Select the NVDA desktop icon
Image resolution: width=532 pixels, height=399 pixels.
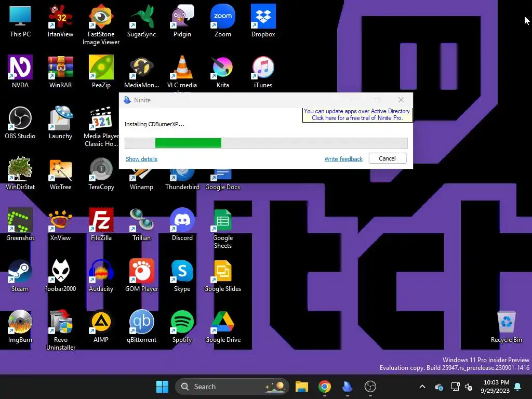pos(20,72)
